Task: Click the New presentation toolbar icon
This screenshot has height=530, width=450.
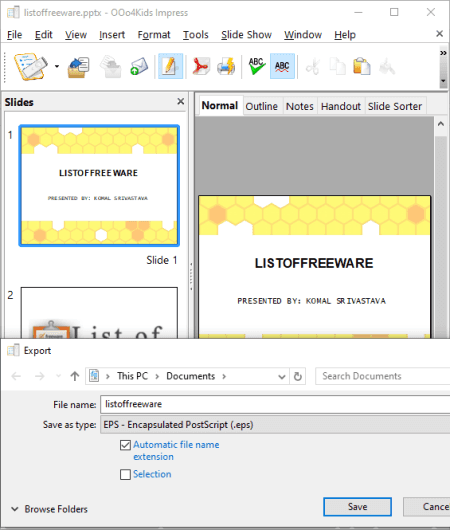Action: point(30,66)
